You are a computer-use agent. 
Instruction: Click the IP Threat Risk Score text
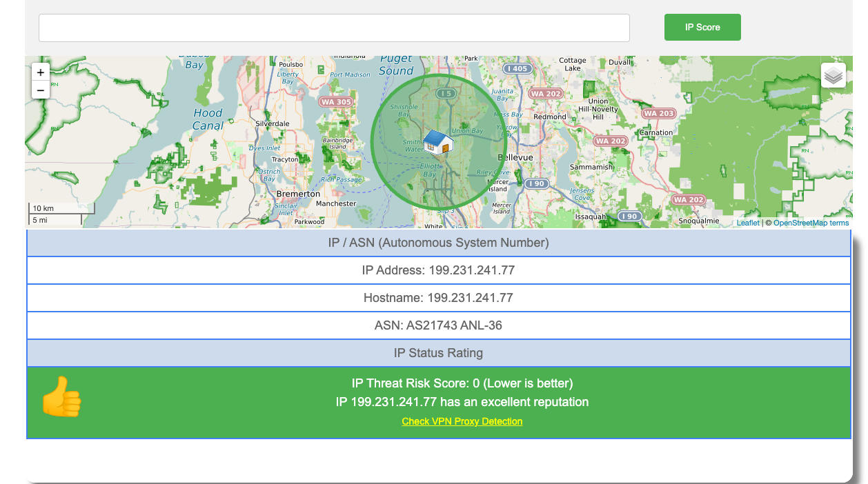(462, 383)
